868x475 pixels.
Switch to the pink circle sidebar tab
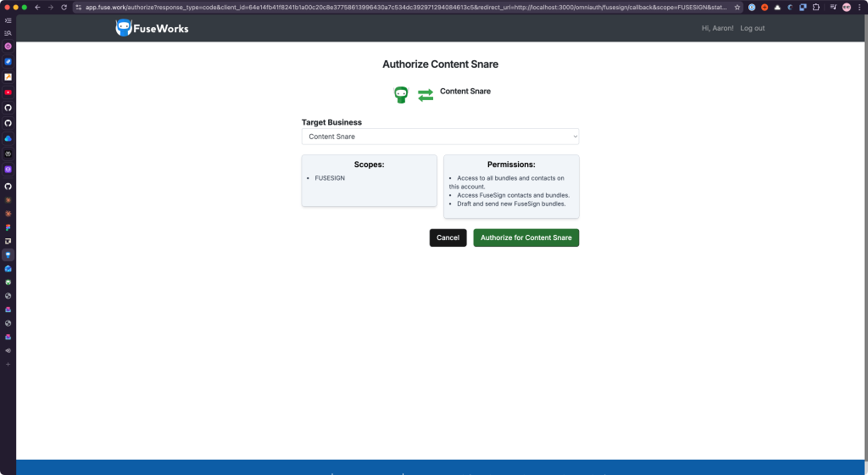[8, 47]
